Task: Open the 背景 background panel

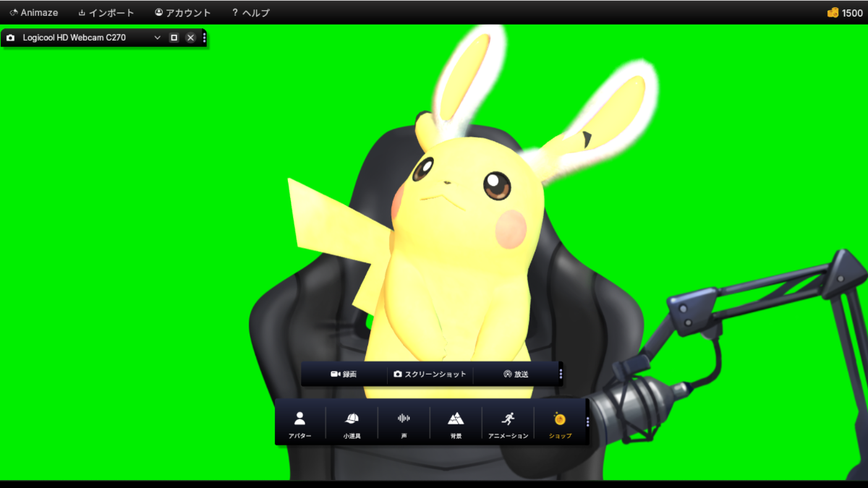Action: point(456,424)
